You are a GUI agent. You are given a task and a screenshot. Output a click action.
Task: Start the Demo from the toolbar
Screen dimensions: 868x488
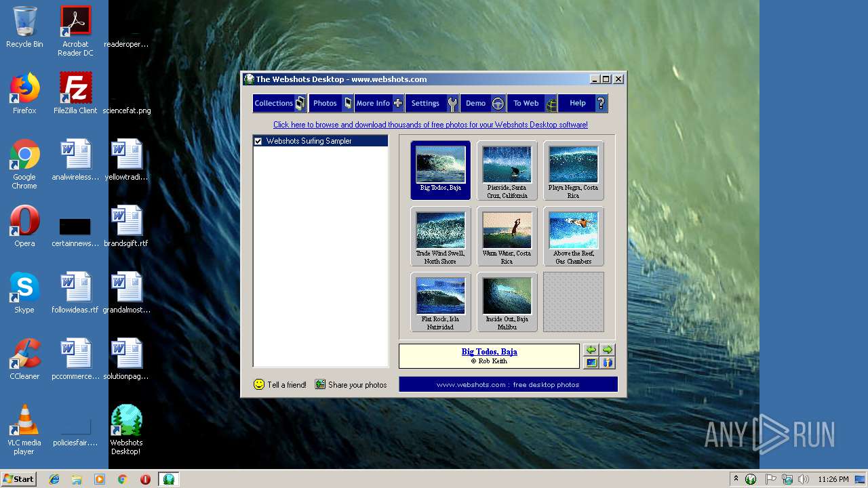click(x=484, y=103)
